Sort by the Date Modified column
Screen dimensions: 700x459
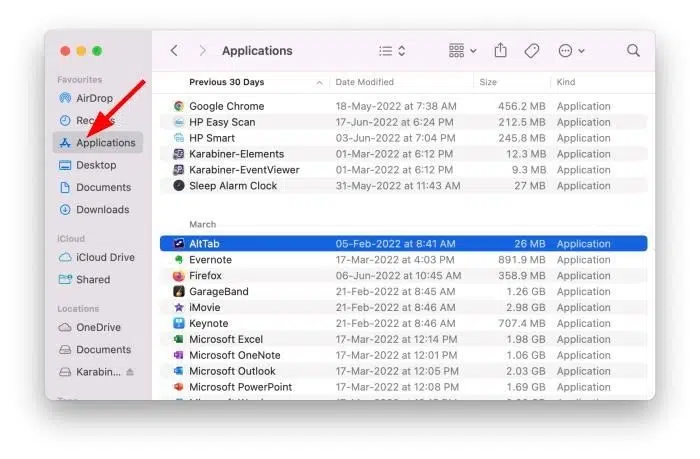(x=365, y=82)
